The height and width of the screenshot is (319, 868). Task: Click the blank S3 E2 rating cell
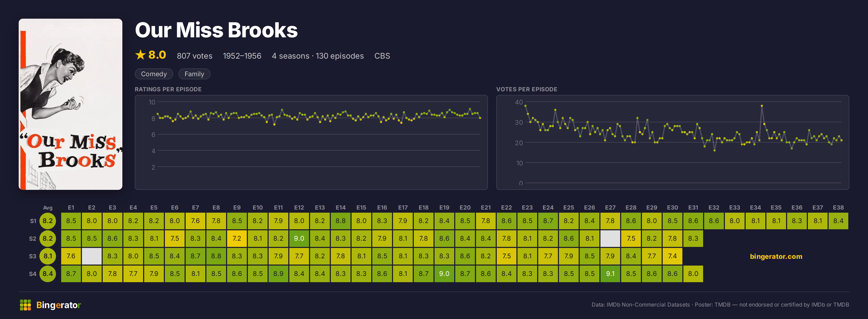(x=92, y=256)
